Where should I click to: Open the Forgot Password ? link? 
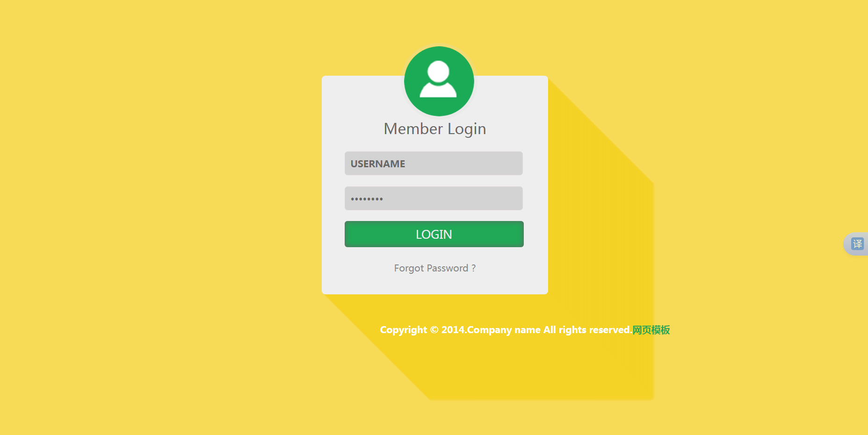[x=435, y=268]
